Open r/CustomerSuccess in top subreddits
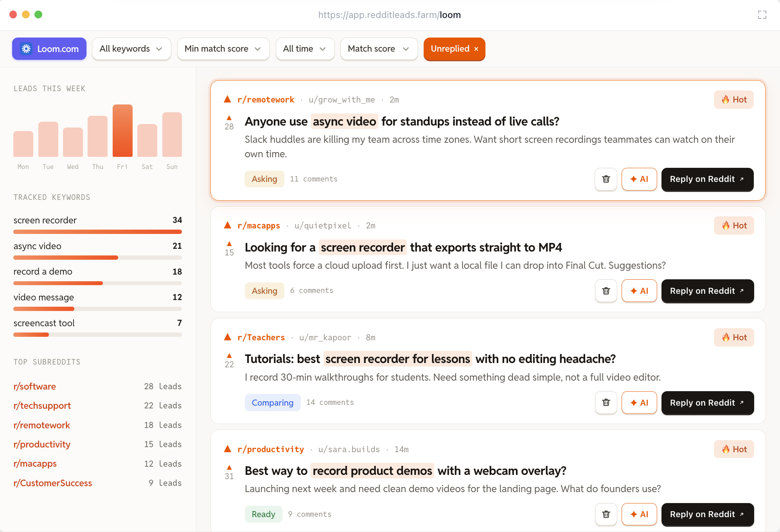This screenshot has width=780, height=532. pyautogui.click(x=53, y=483)
